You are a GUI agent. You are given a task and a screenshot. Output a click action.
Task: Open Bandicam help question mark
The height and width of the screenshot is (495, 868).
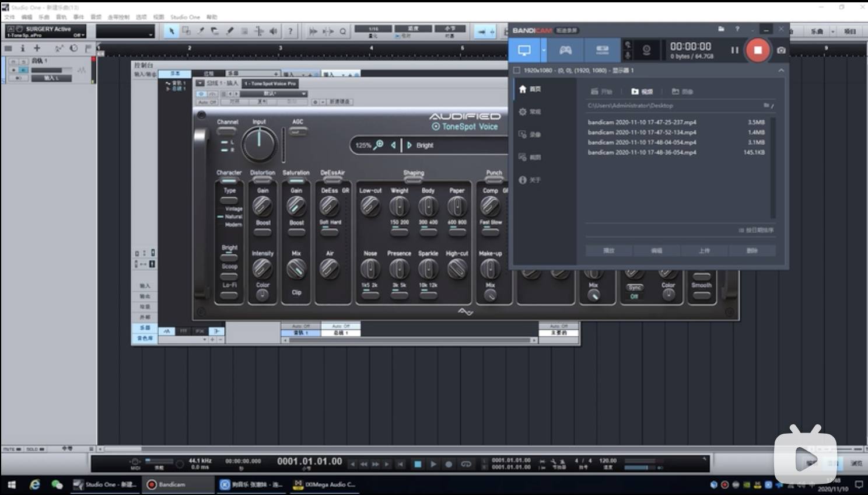click(737, 29)
